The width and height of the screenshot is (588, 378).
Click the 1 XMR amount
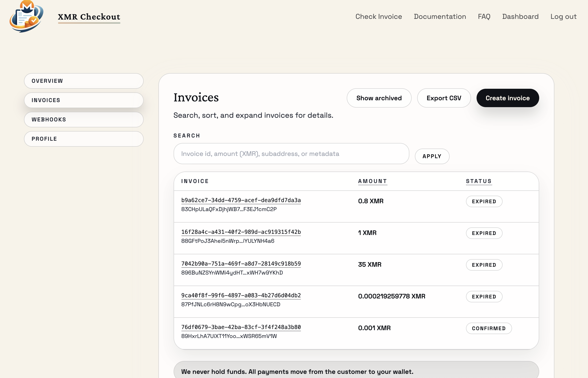click(367, 233)
